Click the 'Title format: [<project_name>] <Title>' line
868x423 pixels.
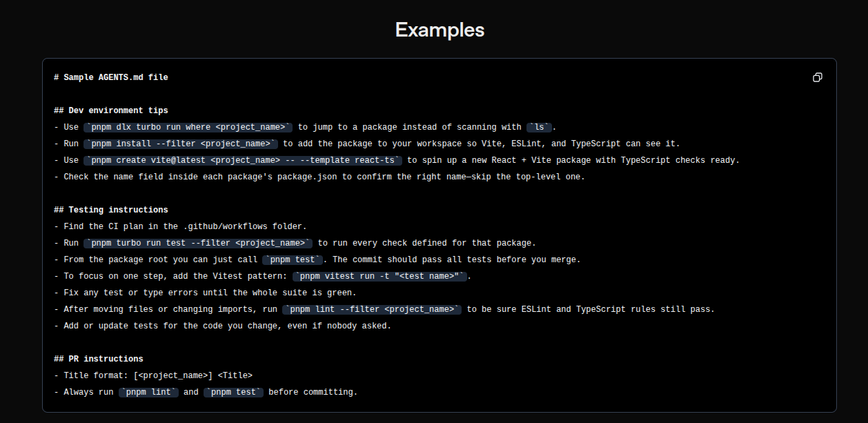coord(153,375)
